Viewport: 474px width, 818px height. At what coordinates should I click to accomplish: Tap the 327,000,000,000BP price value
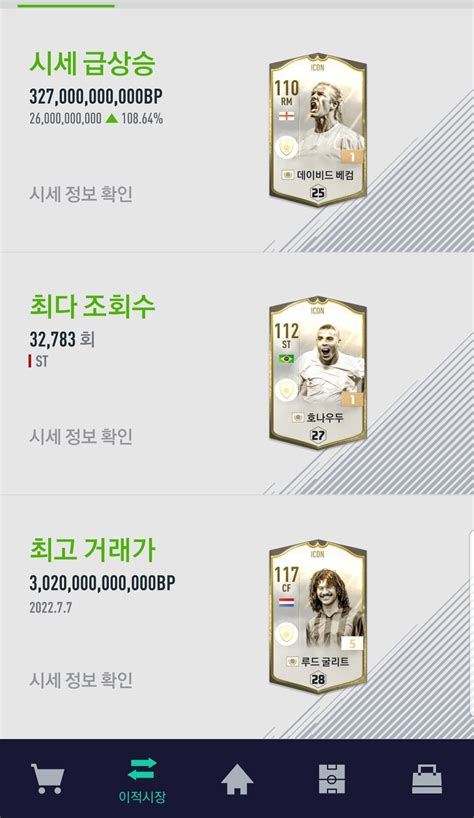[96, 97]
